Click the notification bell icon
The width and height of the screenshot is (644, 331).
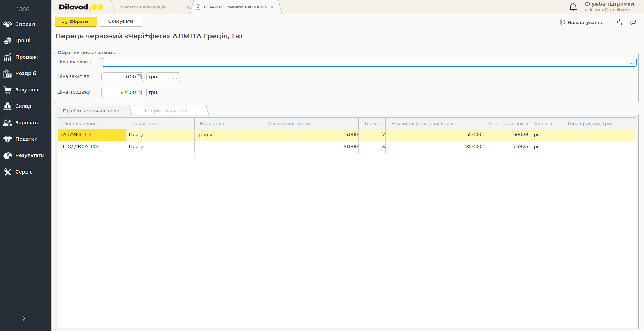pyautogui.click(x=573, y=7)
